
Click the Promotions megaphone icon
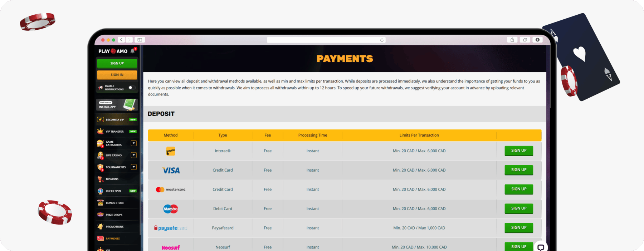[100, 226]
